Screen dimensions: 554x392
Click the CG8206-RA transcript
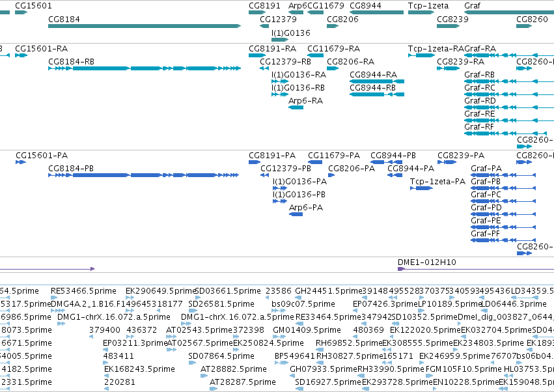pyautogui.click(x=333, y=68)
